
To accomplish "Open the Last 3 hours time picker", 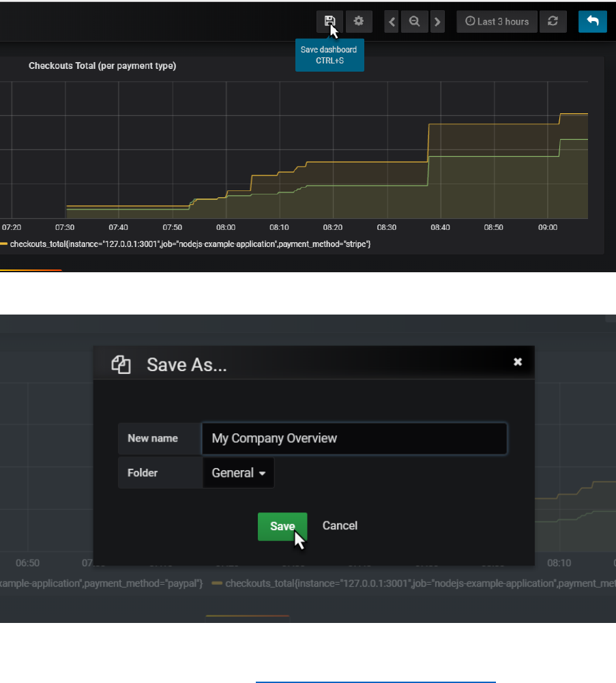I will (497, 22).
